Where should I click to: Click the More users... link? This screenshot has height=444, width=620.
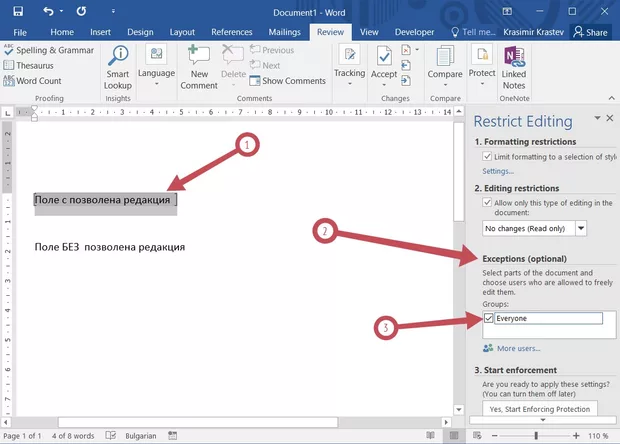click(x=518, y=348)
